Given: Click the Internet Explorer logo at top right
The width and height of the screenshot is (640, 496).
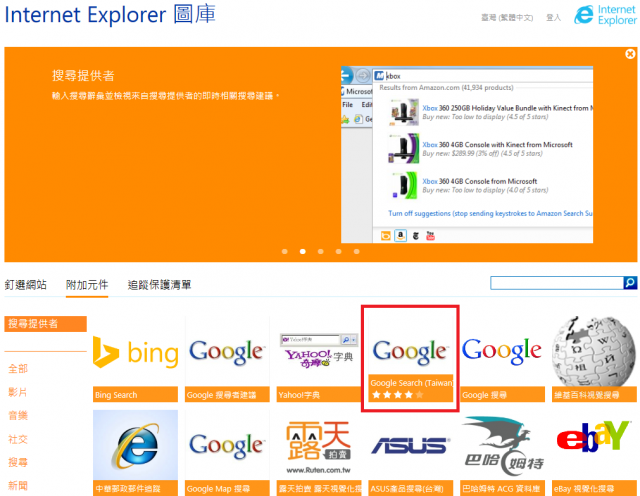Looking at the screenshot, I should 605,15.
